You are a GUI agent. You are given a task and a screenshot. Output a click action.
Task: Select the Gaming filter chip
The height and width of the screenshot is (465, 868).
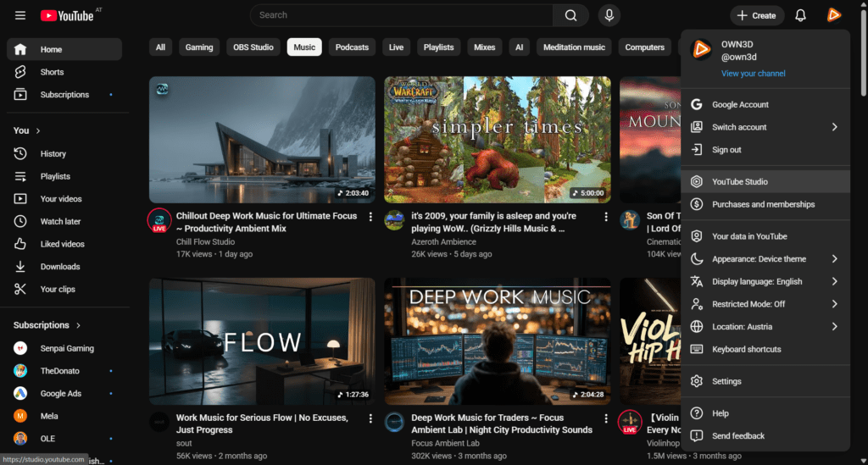click(199, 47)
